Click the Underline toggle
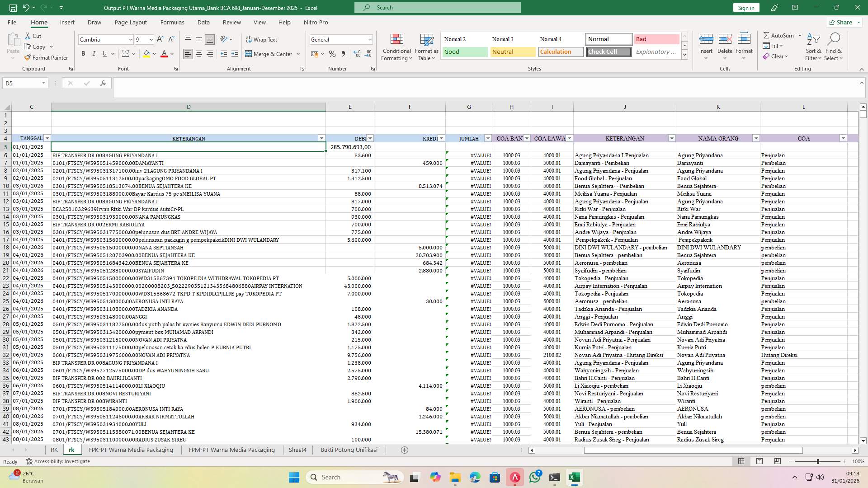 [104, 53]
